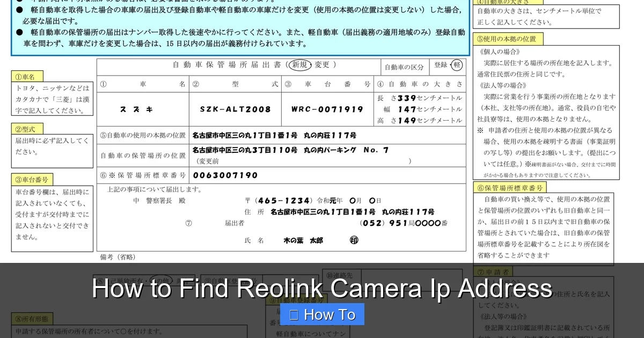
Task: Click the 自動車の保管場所の位置 row label
Action: (x=143, y=156)
